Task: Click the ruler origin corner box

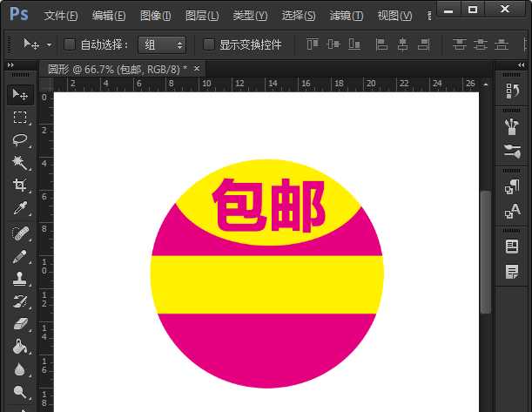Action: tap(46, 84)
